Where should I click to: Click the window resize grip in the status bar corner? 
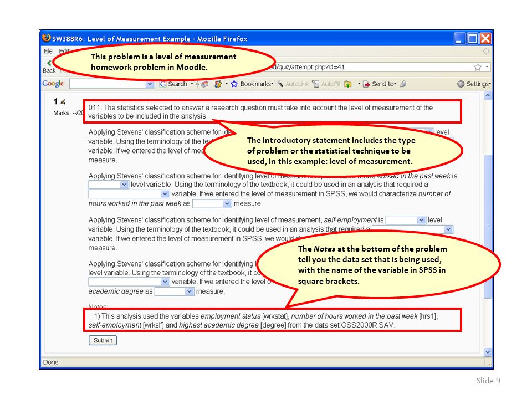[x=489, y=365]
